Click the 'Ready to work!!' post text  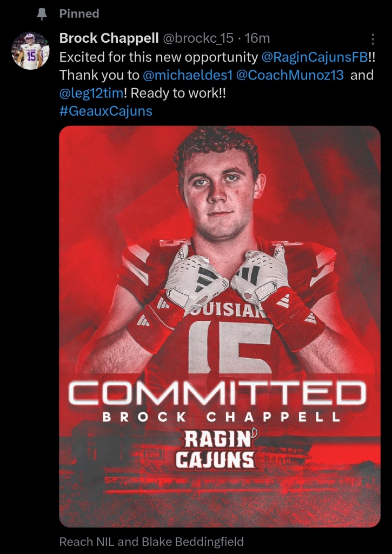(x=178, y=94)
